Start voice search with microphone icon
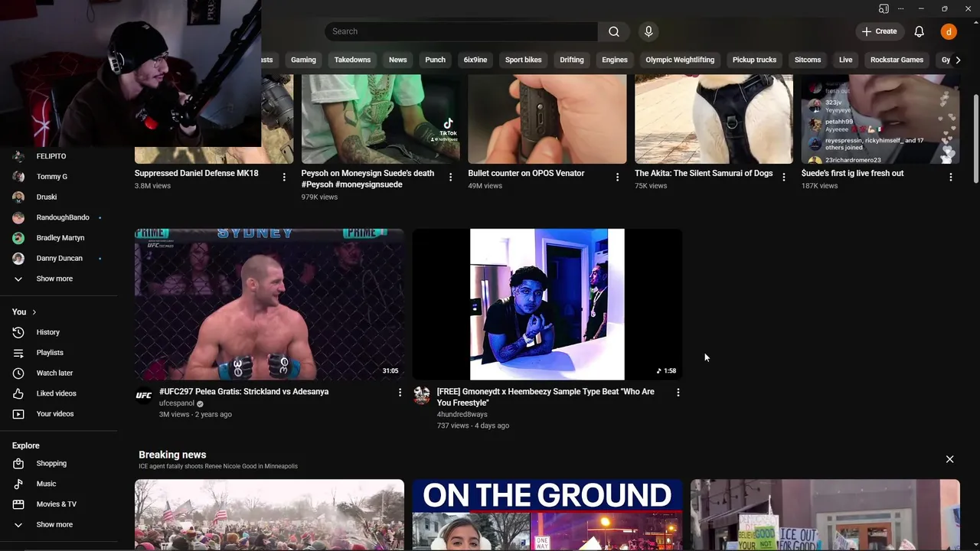The width and height of the screenshot is (980, 551). 648,31
